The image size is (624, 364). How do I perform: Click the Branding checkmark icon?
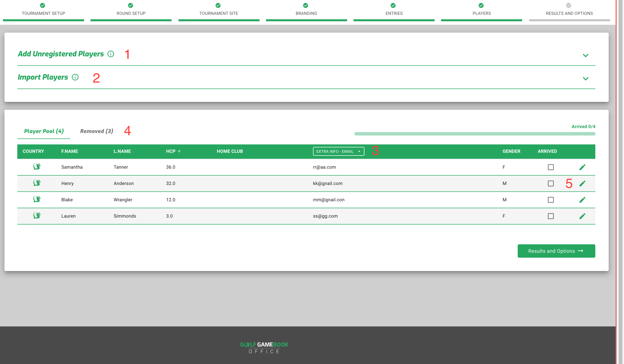[x=306, y=5]
